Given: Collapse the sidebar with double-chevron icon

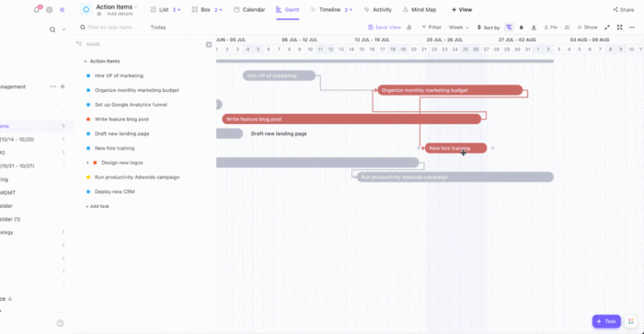Looking at the screenshot, I should coord(62,9).
